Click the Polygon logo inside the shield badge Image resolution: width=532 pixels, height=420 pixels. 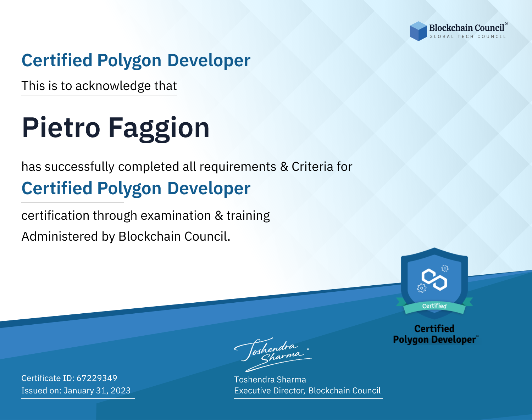pos(434,280)
